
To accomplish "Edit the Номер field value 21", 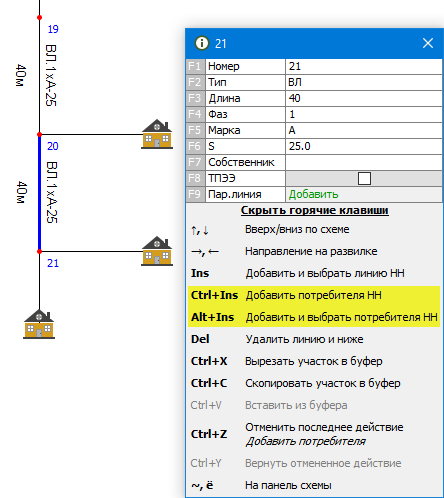I will [364, 66].
